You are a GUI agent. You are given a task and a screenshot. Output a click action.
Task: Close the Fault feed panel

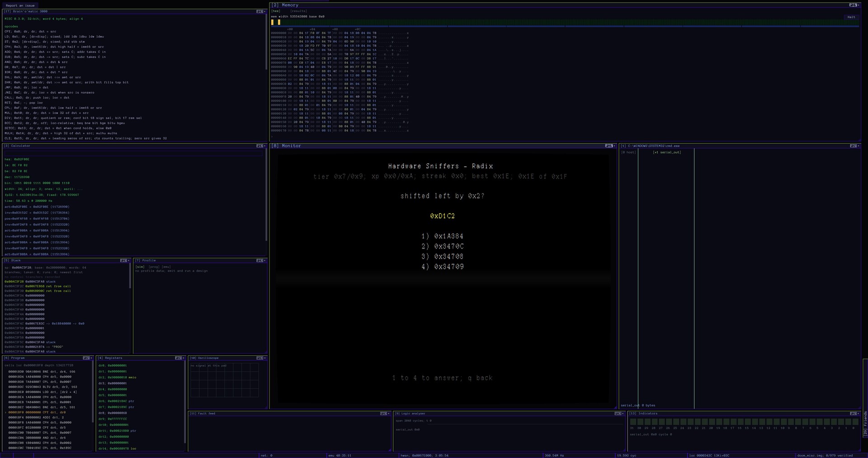pos(388,413)
